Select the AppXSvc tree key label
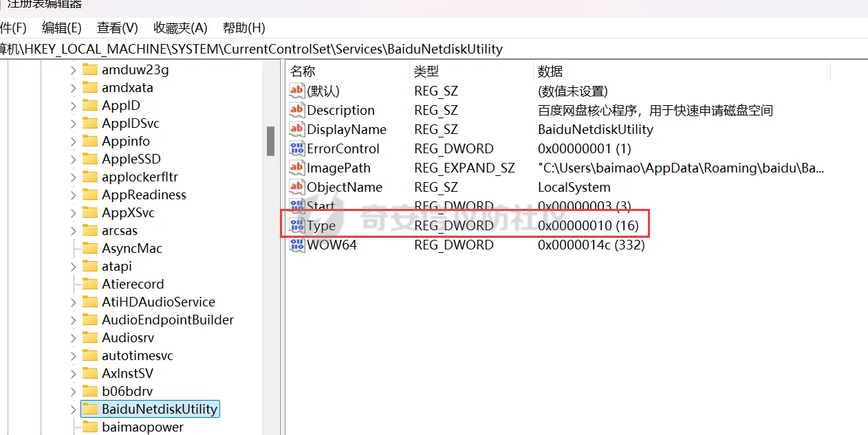Viewport: 868px width, 435px height. pyautogui.click(x=128, y=212)
